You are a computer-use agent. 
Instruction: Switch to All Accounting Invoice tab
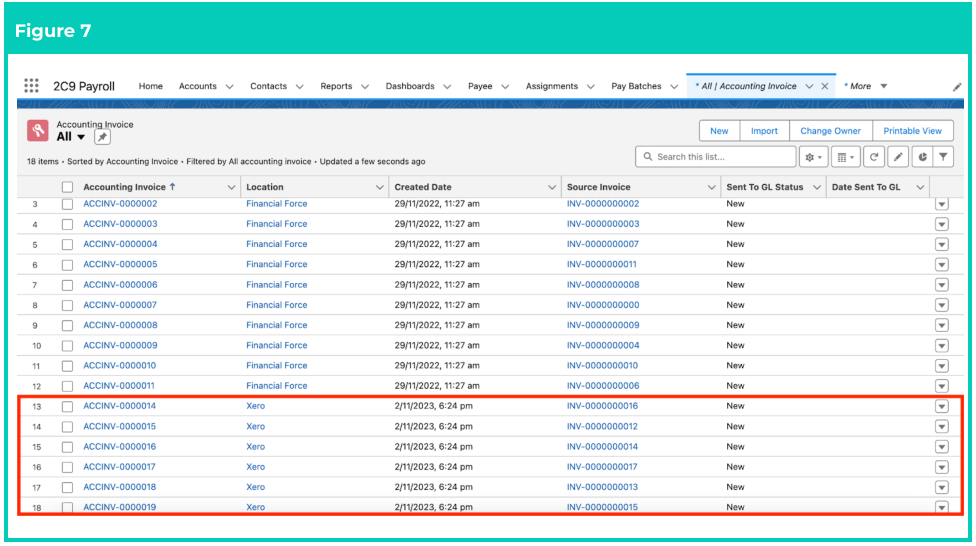tap(749, 86)
